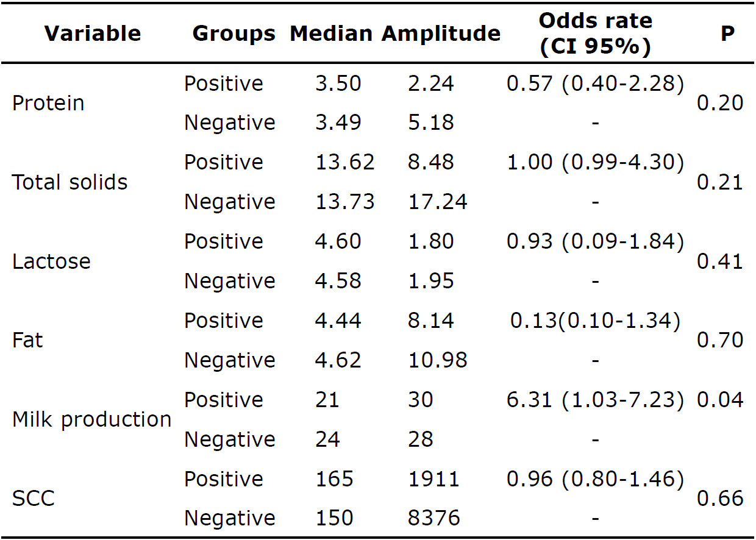Select the Total solids variable cell
Viewport: 756px width, 540px height.
pos(70,182)
